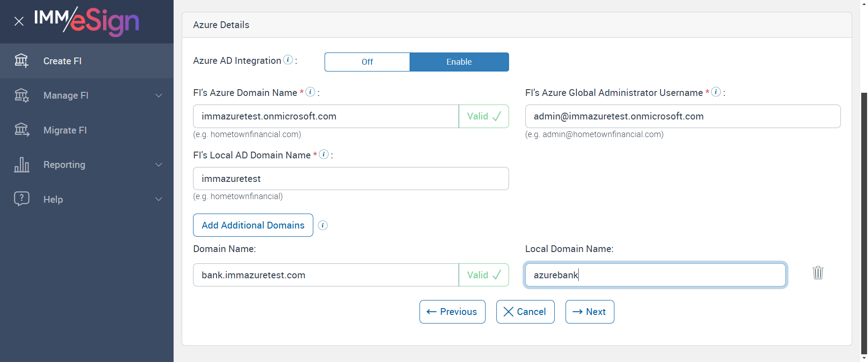Click info icon beside Azure AD Integration
Viewport: 868px width, 362px height.
288,60
